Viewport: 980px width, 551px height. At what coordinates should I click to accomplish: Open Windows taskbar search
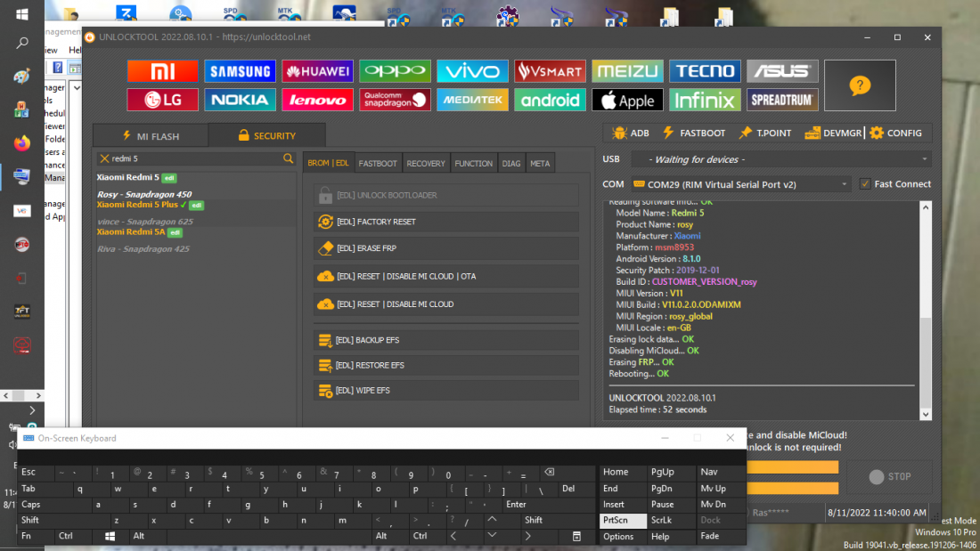click(x=22, y=43)
